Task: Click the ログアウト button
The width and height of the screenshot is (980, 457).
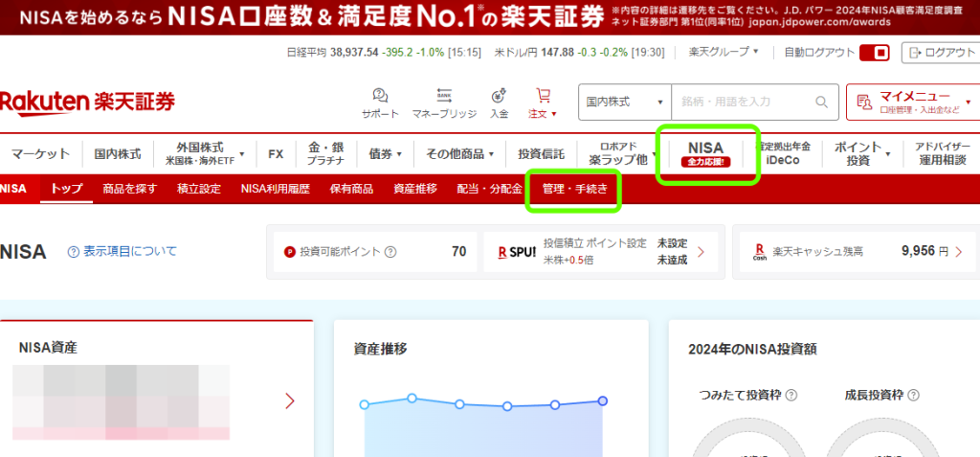Action: [941, 53]
